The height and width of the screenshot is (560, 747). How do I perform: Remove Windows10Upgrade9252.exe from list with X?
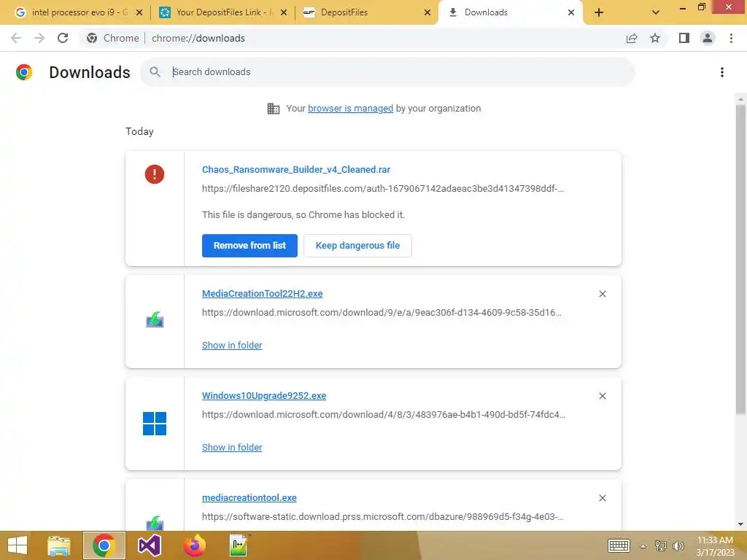[x=602, y=396]
